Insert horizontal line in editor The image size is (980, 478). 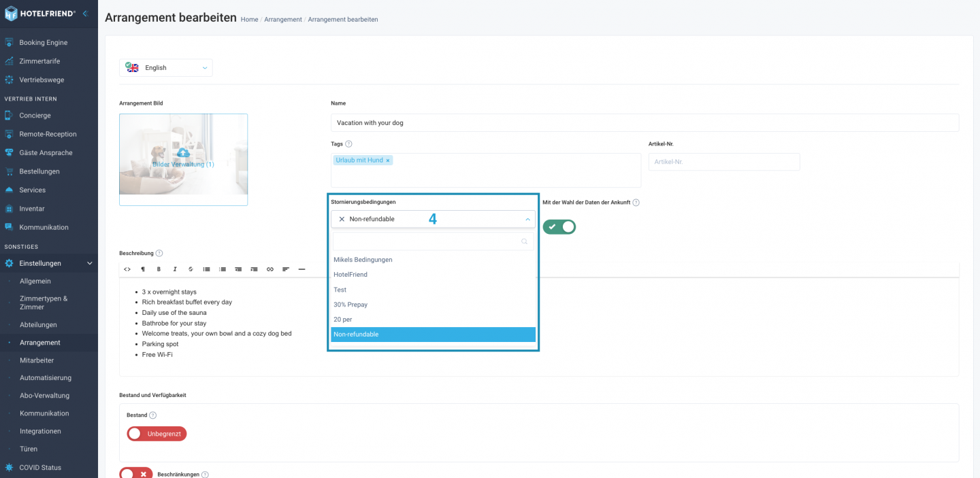[x=302, y=269]
